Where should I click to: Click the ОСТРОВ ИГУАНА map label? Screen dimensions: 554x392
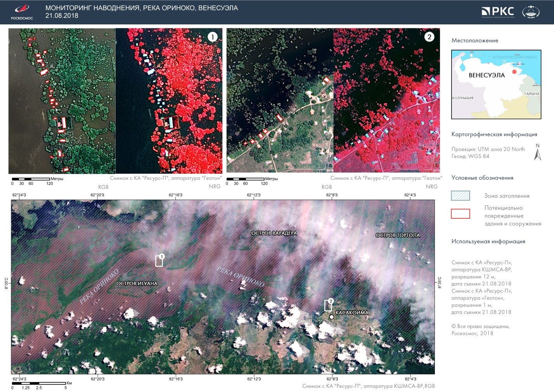coord(137,283)
